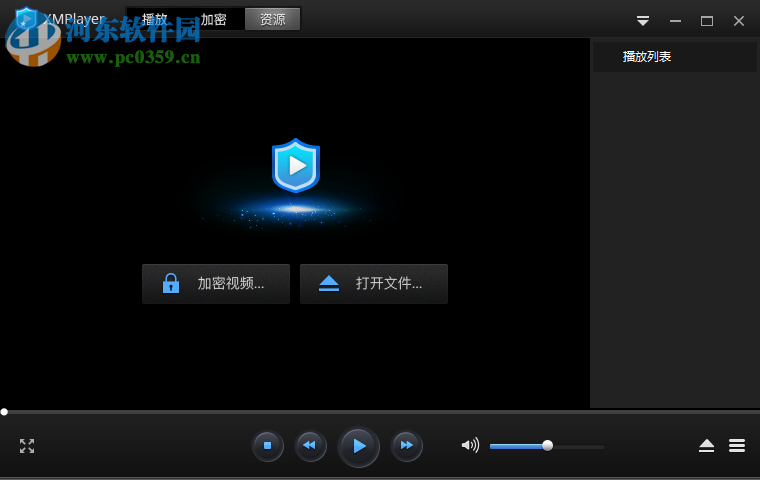Click the XMPlayer shield logo in title bar
760x480 pixels.
[26, 19]
